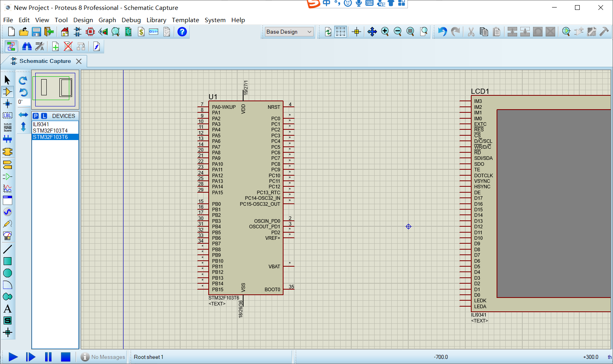Select 2D Graphics Box tool
The image size is (613, 364).
[x=7, y=261]
